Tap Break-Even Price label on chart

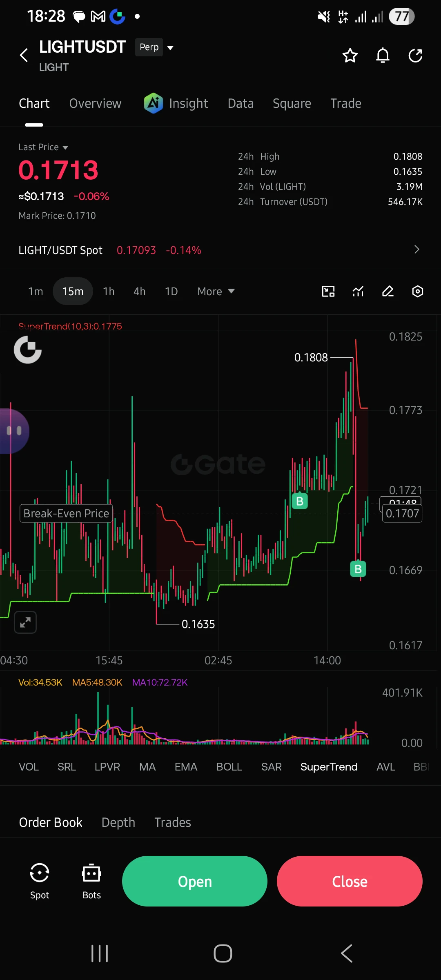tap(66, 513)
